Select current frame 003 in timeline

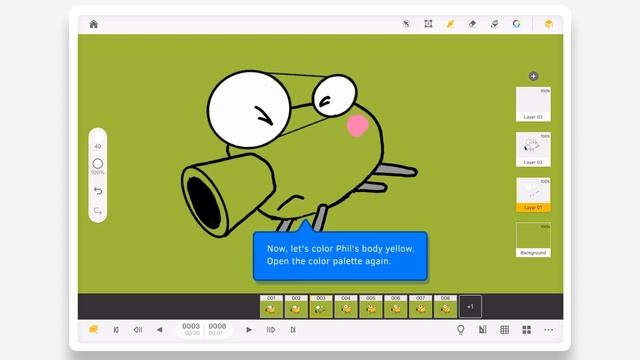coord(321,307)
